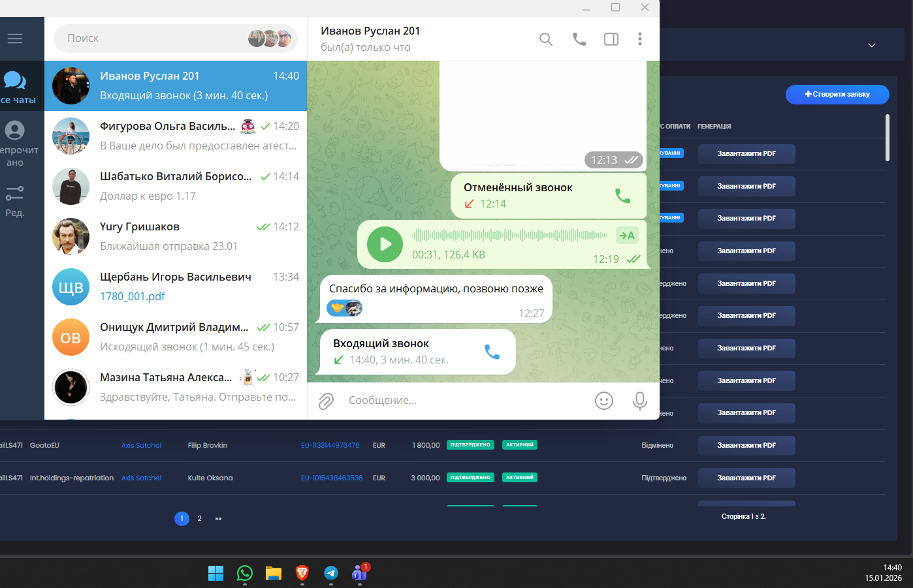Attach a file with the paperclip icon
Viewport: 913px width, 588px height.
coord(326,401)
